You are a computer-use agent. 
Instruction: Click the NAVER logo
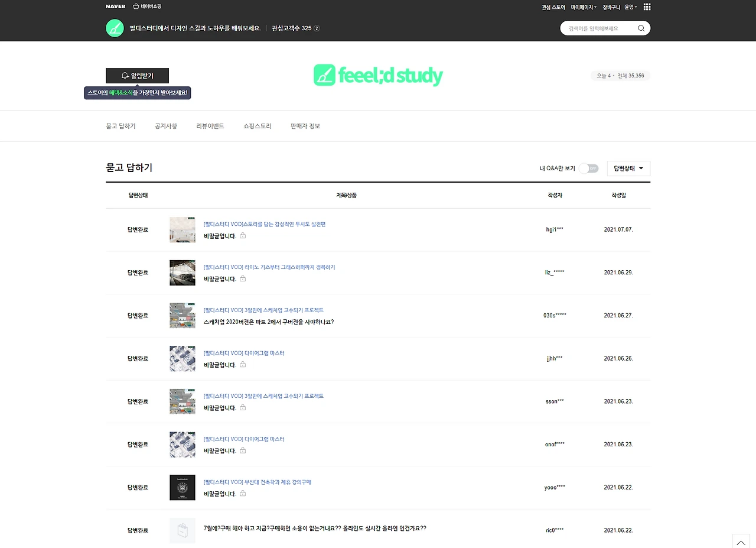click(115, 6)
